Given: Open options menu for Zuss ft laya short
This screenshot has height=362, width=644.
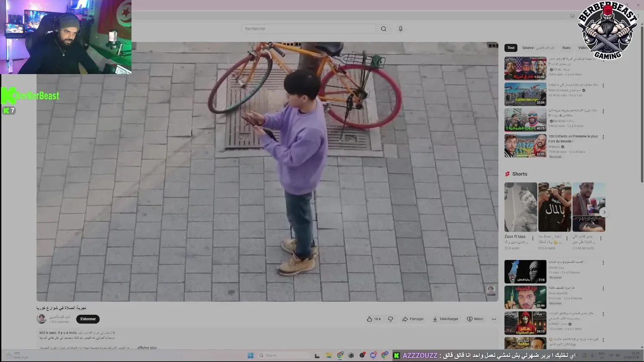Looking at the screenshot, I should click(x=533, y=238).
